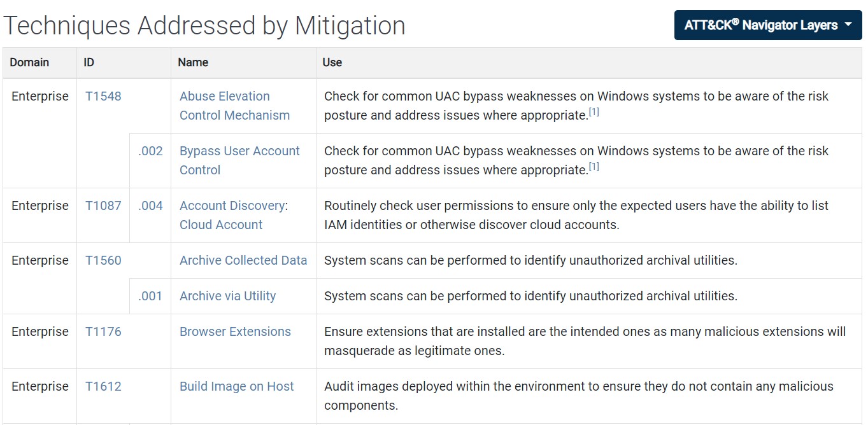
Task: Click the Archive Collected Data link
Action: tap(243, 260)
